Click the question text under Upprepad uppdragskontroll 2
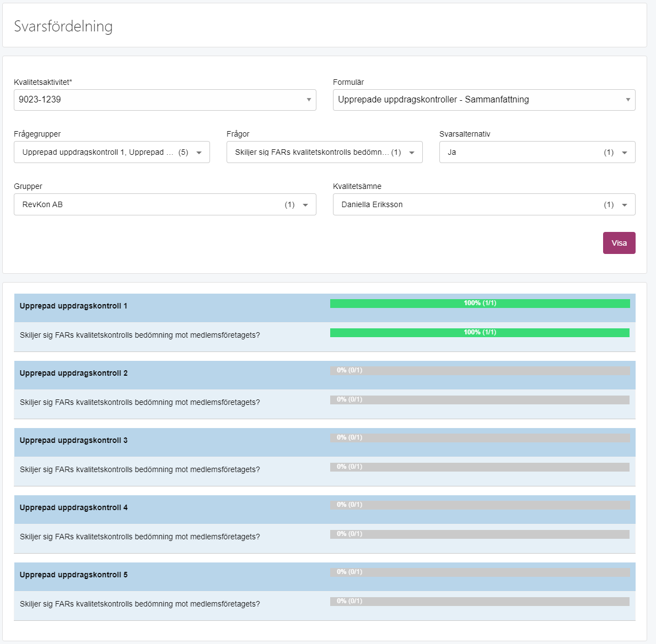This screenshot has height=644, width=656. [139, 402]
